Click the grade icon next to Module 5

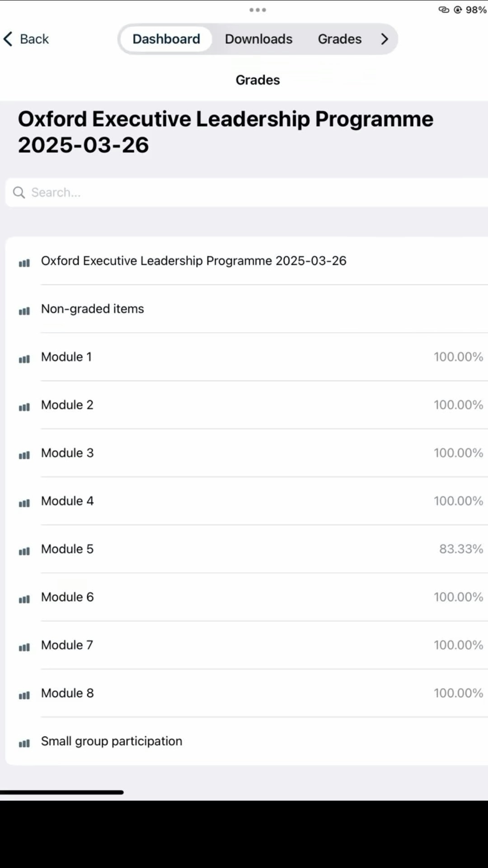tap(24, 551)
